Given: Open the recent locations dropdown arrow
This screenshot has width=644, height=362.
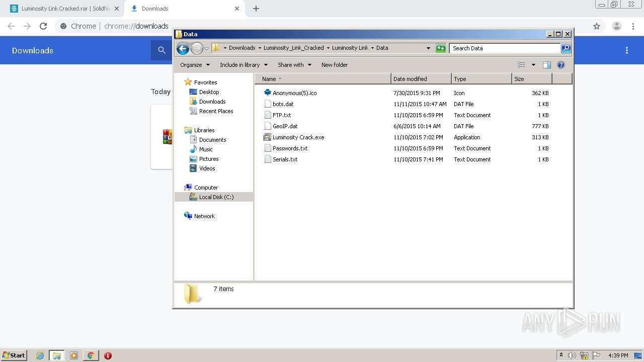Looking at the screenshot, I should click(206, 48).
